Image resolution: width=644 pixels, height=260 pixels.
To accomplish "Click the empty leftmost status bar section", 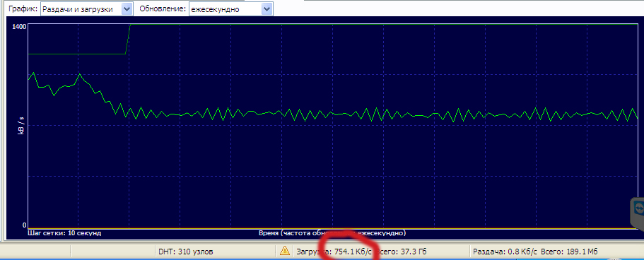I will pos(35,251).
